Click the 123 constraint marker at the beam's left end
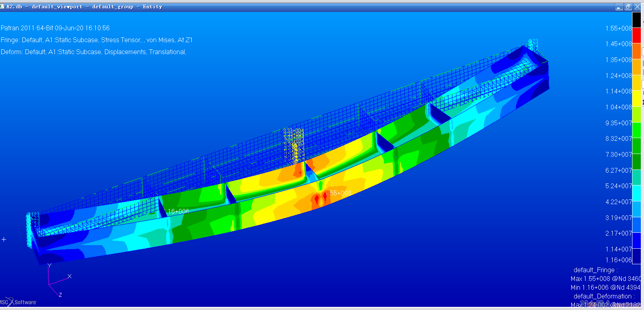Viewport: 644px width, 310px height. (x=35, y=215)
